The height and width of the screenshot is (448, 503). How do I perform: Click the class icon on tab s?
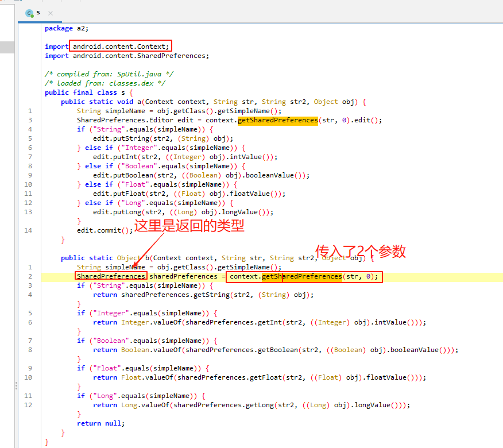[x=30, y=13]
